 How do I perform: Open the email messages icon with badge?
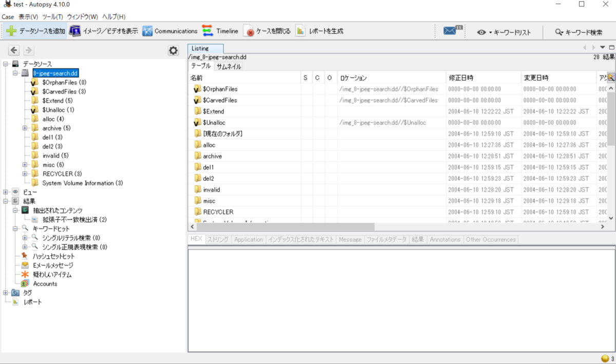point(449,30)
